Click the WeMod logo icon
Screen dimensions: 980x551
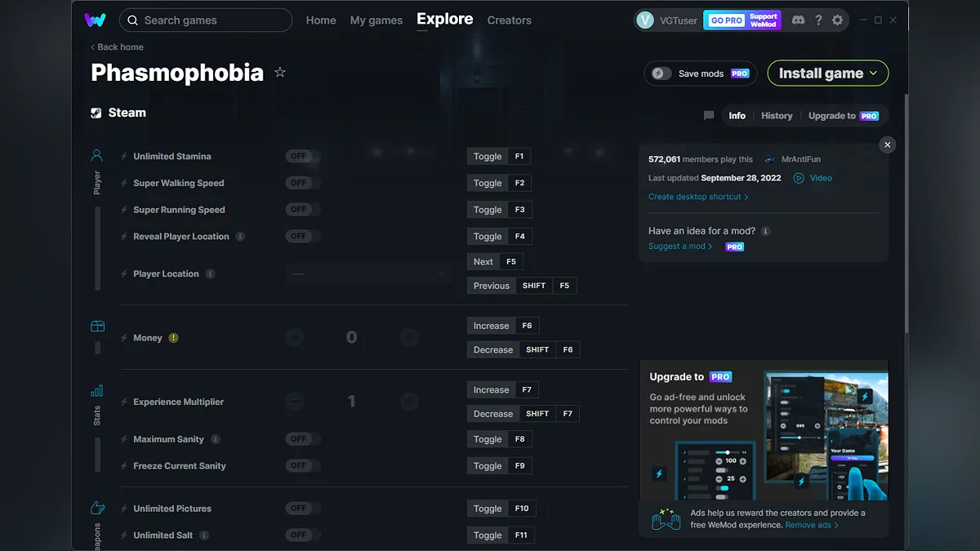pos(95,20)
